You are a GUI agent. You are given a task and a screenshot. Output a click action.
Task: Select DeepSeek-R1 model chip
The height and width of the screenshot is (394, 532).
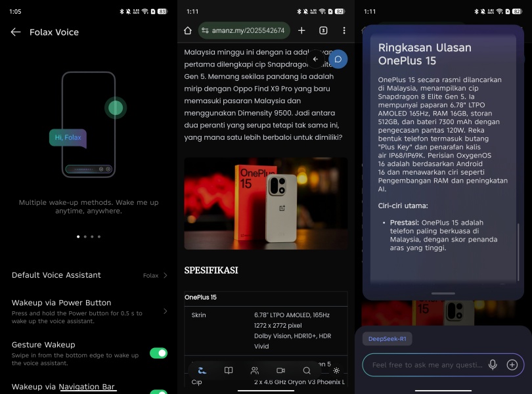[x=388, y=339]
